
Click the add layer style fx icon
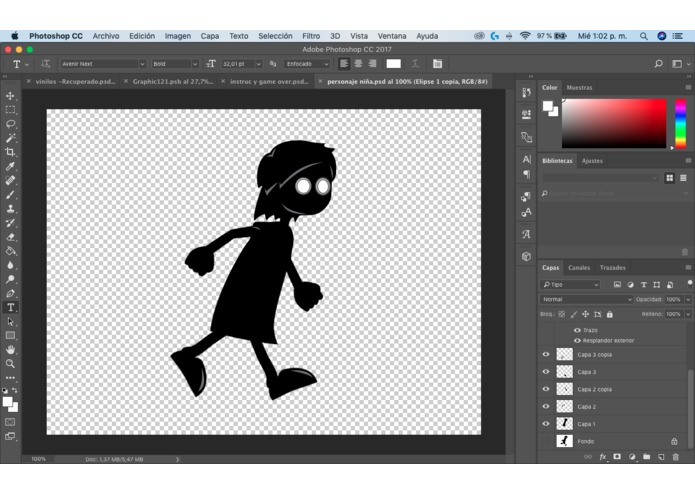click(x=602, y=457)
